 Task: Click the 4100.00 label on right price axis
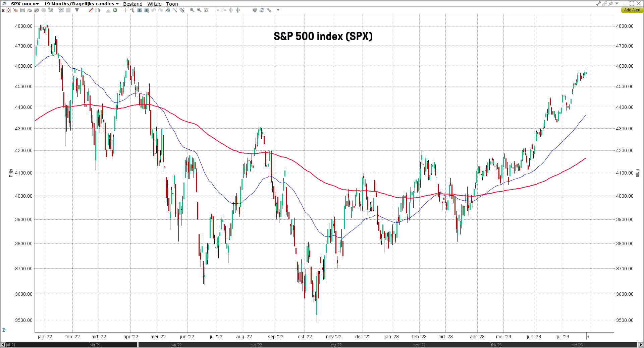coord(625,173)
